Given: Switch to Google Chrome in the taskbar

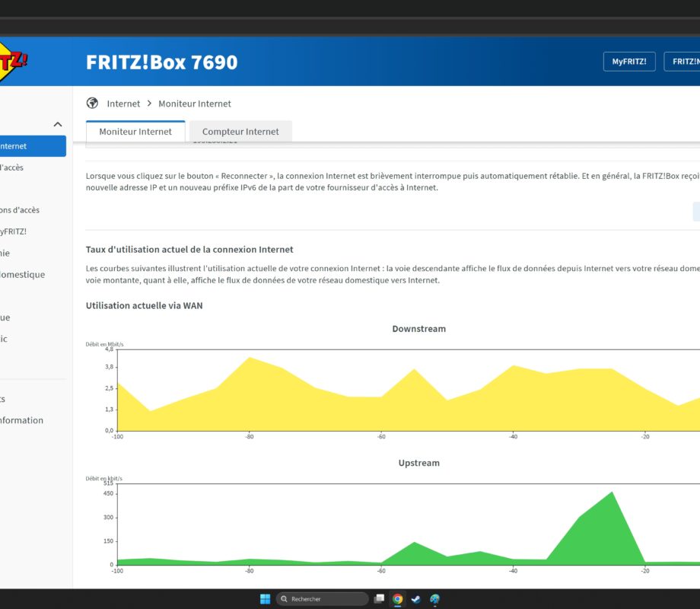Looking at the screenshot, I should click(397, 599).
